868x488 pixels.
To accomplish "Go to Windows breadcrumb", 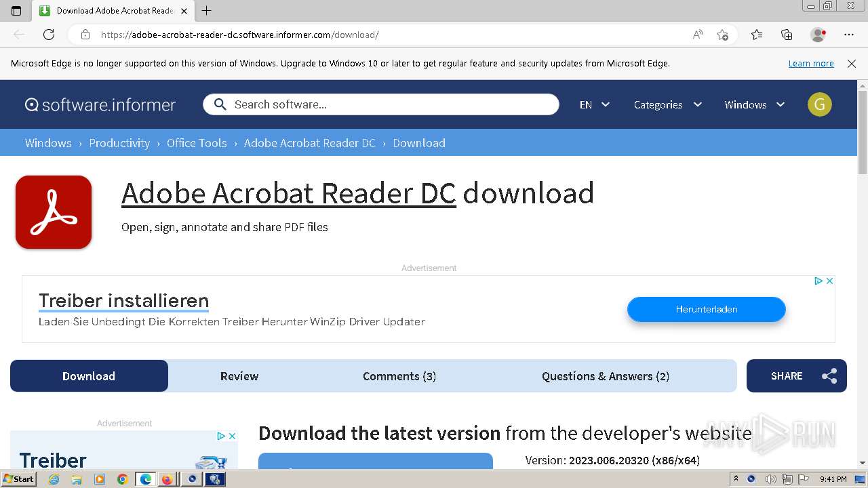I will tap(48, 143).
